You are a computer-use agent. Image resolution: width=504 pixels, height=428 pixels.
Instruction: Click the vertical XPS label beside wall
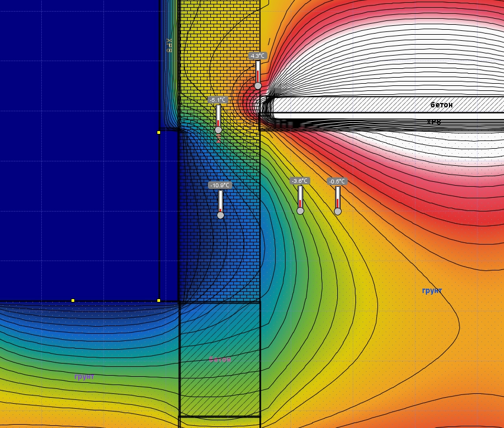point(169,45)
